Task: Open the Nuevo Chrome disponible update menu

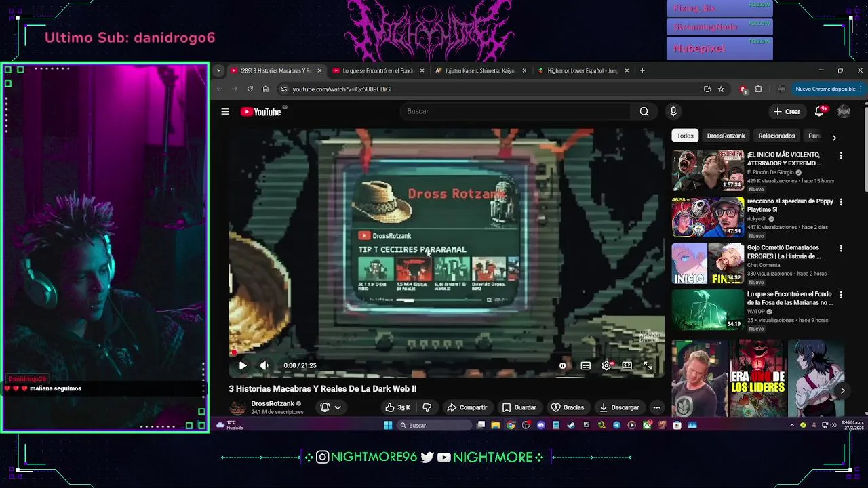Action: tap(829, 89)
